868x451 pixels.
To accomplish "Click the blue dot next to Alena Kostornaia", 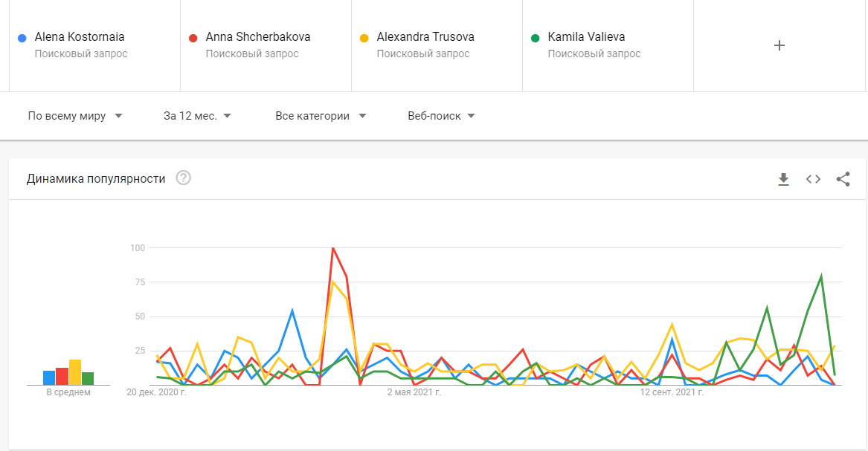I will point(22,37).
